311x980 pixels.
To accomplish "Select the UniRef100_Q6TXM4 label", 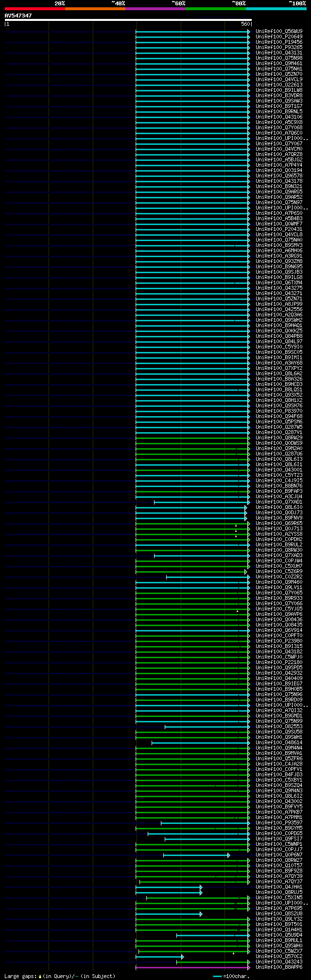I will point(279,282).
